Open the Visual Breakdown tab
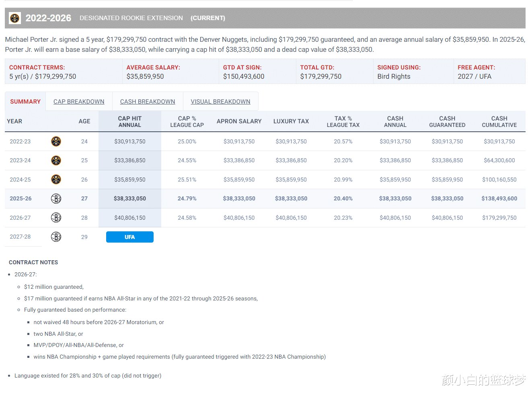 (x=220, y=102)
